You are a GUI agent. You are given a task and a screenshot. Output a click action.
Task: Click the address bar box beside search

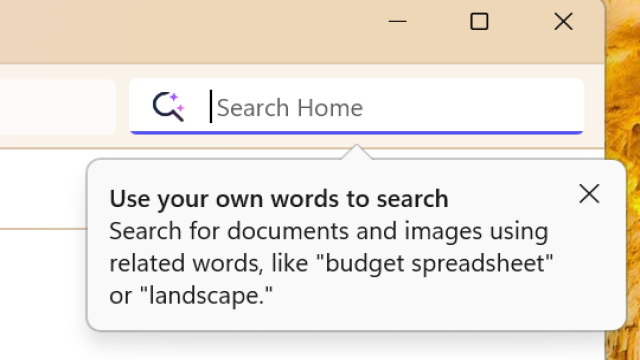coord(57,107)
